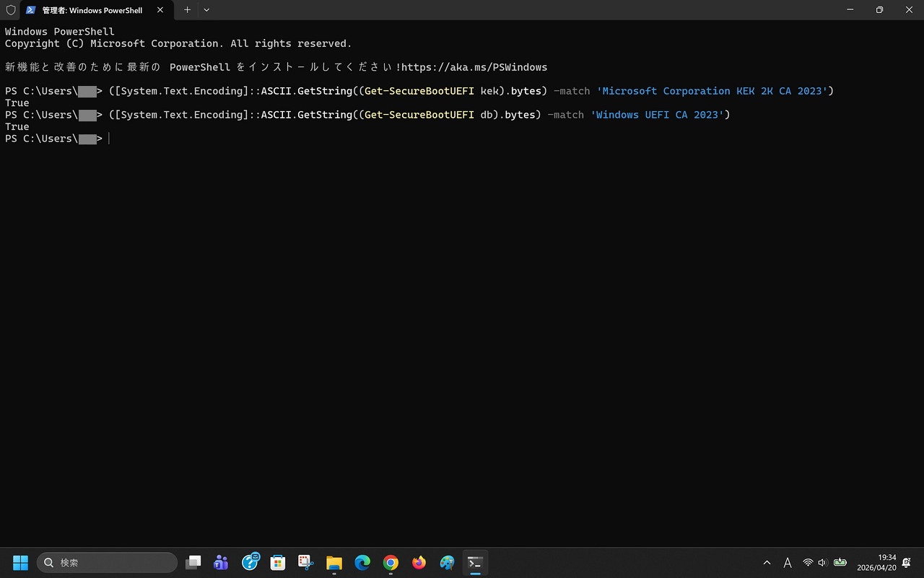The height and width of the screenshot is (578, 924).
Task: Open the notifications do-not-disturb bell
Action: click(907, 562)
